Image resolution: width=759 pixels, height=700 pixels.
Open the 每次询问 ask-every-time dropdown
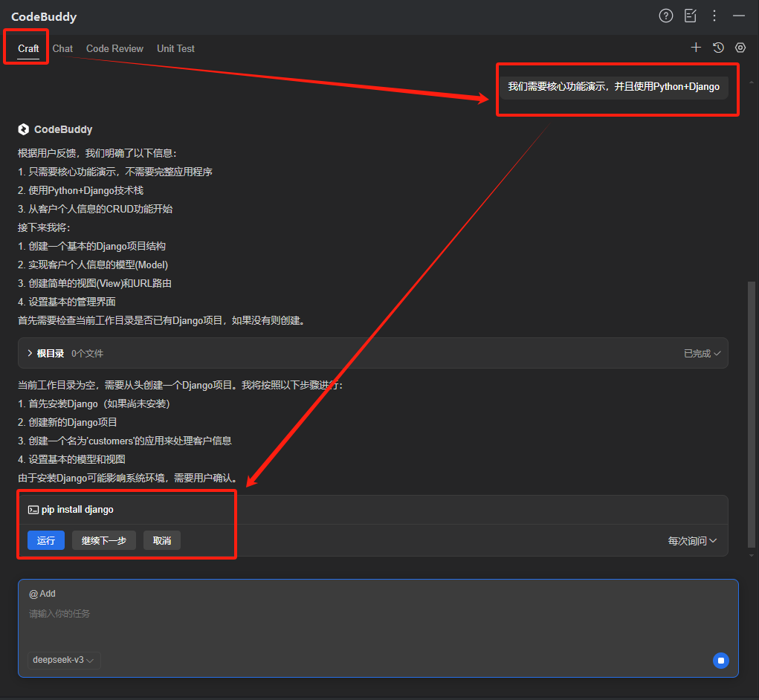pyautogui.click(x=692, y=541)
